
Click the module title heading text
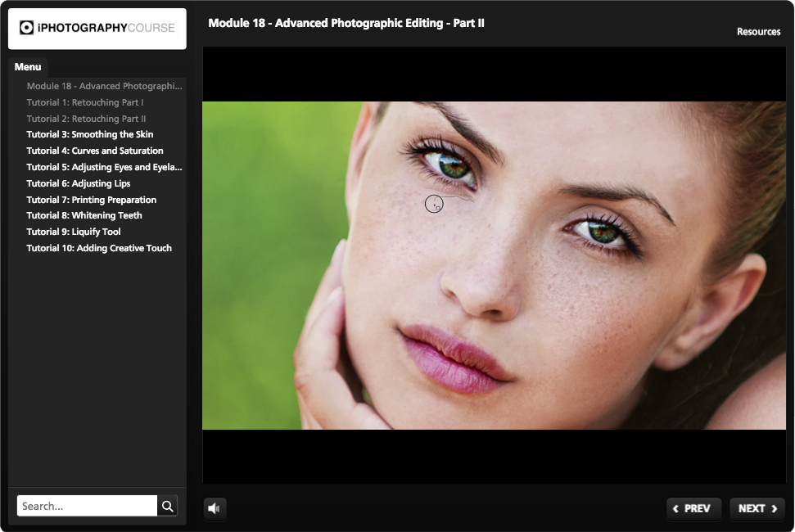[346, 23]
